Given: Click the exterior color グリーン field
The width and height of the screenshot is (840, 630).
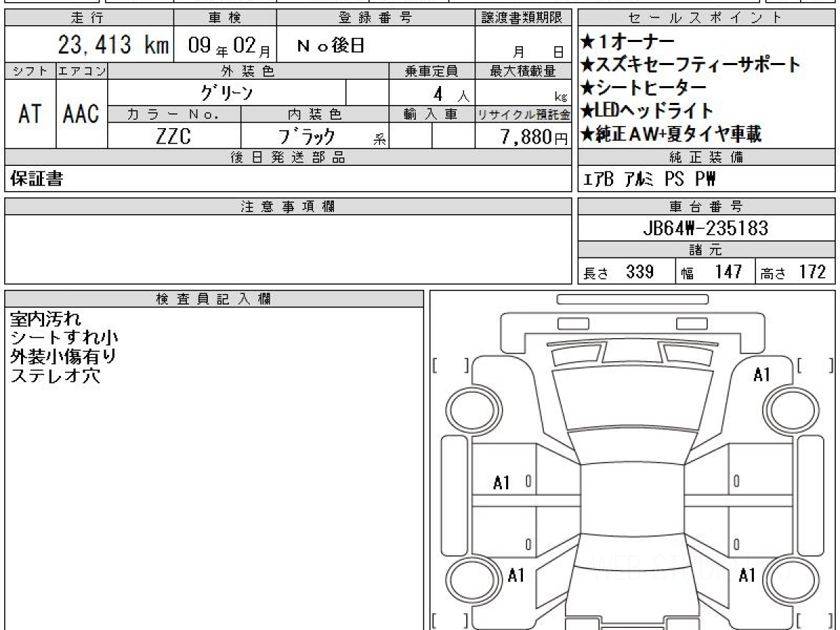Looking at the screenshot, I should [x=227, y=92].
